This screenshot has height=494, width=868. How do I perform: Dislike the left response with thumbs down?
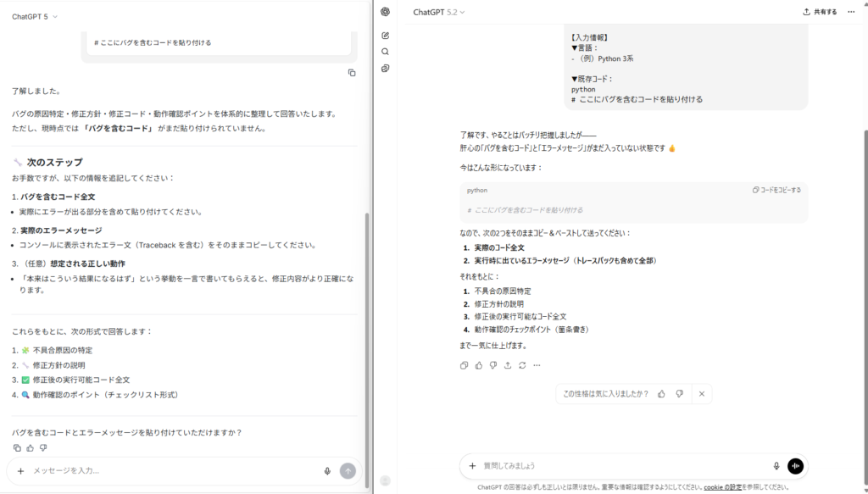coord(43,447)
